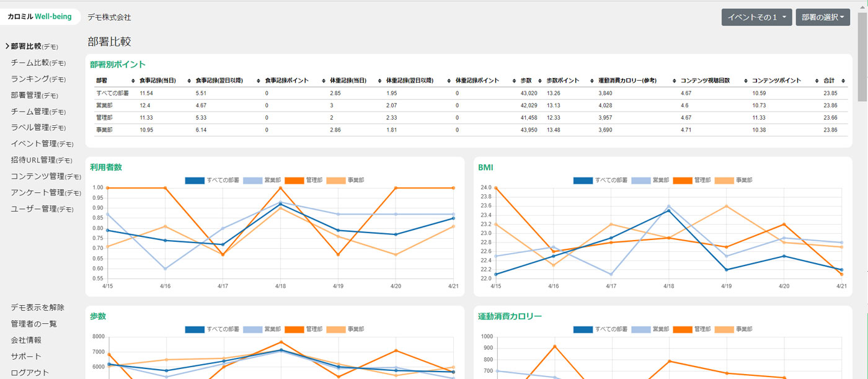Viewport: 868px width, 379px height.
Task: Open チーム管理(デモ) menu item
Action: [x=38, y=112]
